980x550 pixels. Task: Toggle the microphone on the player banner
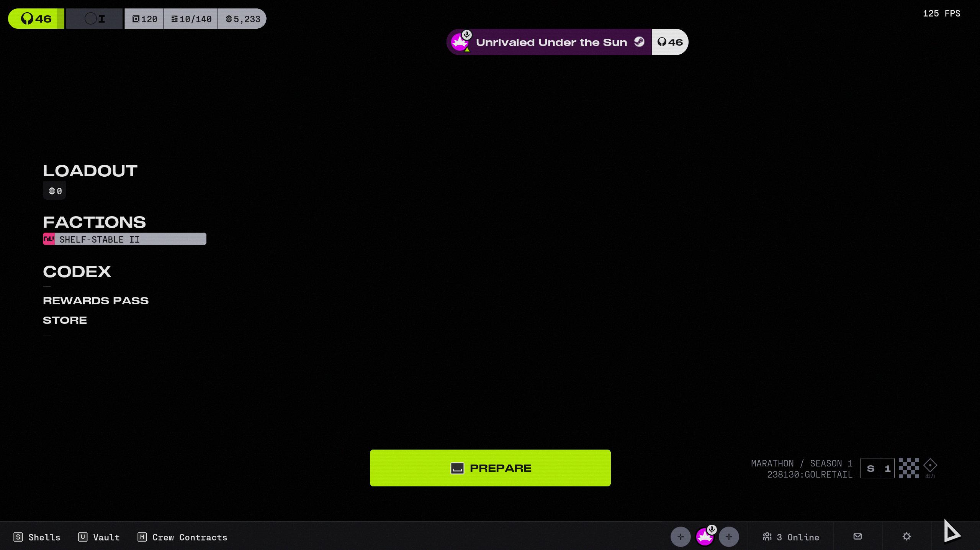(466, 34)
